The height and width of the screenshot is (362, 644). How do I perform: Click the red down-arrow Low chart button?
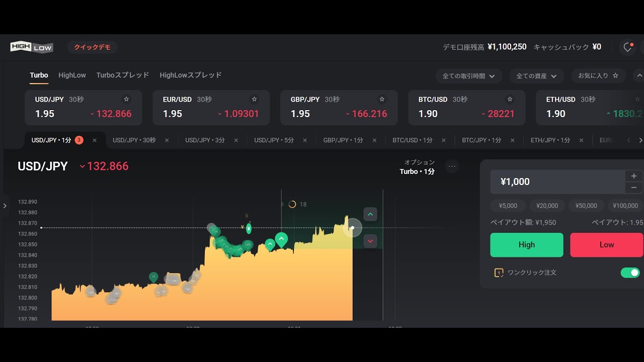(370, 241)
